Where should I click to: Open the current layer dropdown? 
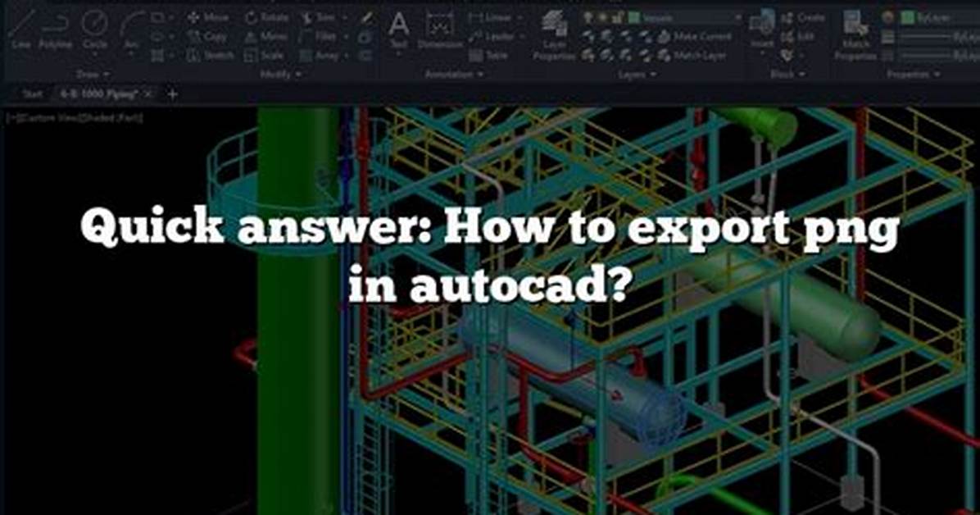tap(738, 17)
